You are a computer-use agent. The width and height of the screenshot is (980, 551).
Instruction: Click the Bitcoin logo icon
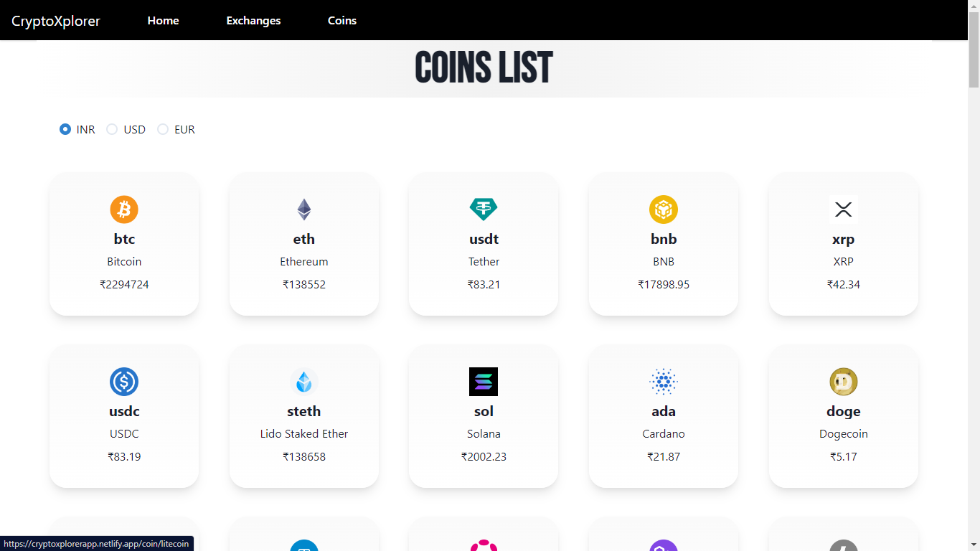124,209
